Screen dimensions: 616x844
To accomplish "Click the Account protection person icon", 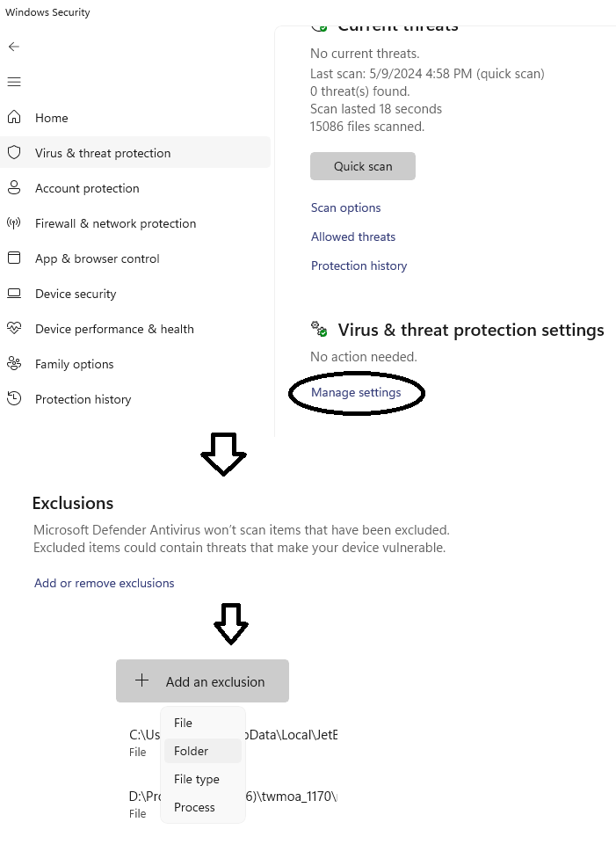I will (14, 187).
